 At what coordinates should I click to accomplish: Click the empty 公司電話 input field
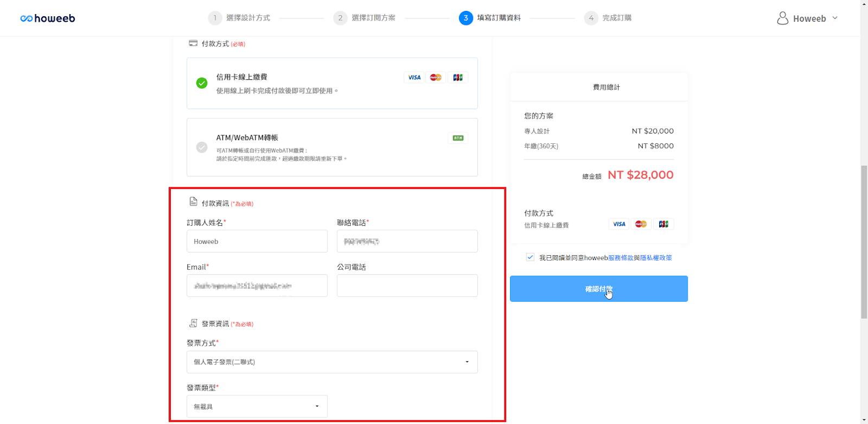pos(407,286)
